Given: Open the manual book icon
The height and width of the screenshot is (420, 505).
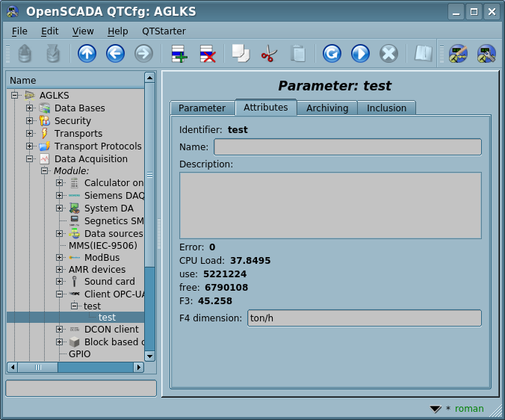Looking at the screenshot, I should (424, 53).
